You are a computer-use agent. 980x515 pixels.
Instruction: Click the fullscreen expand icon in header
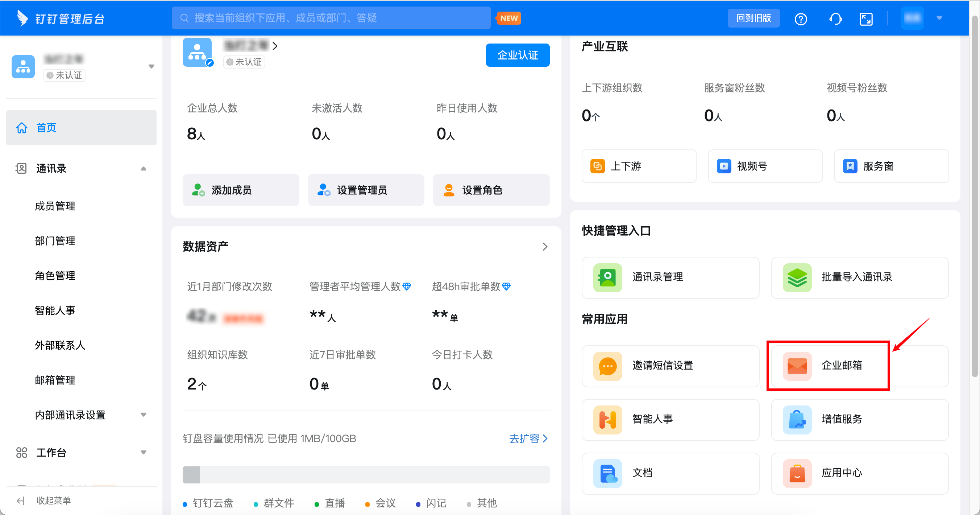(866, 18)
